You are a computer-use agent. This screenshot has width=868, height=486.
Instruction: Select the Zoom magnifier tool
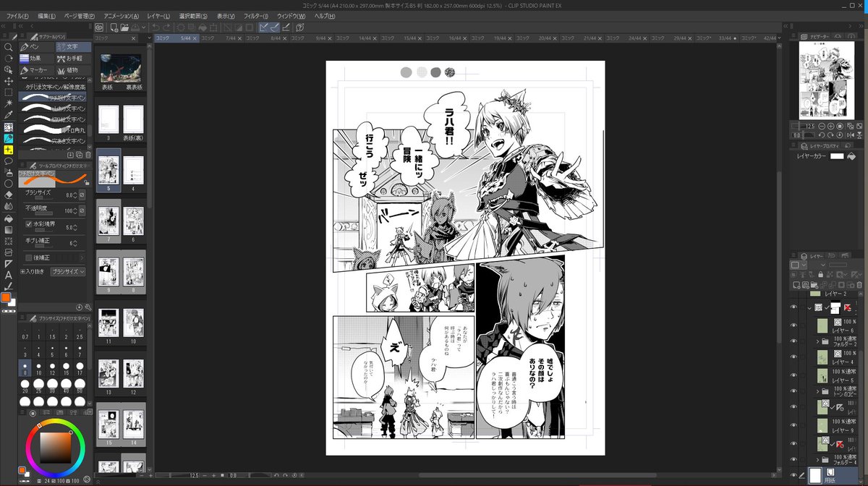tap(8, 46)
